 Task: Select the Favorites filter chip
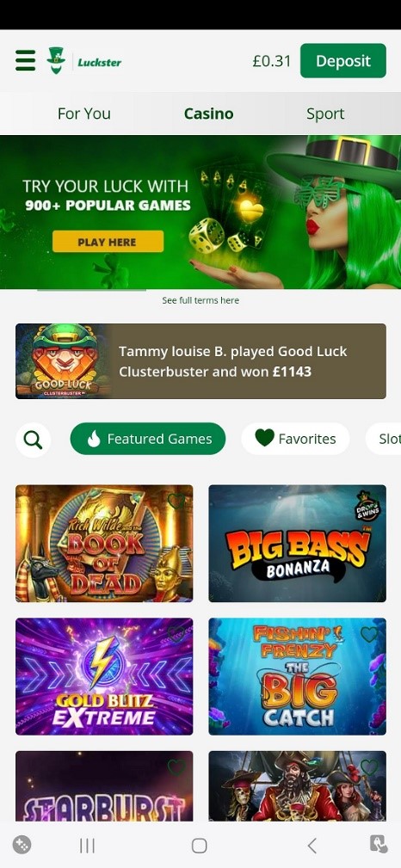point(295,439)
